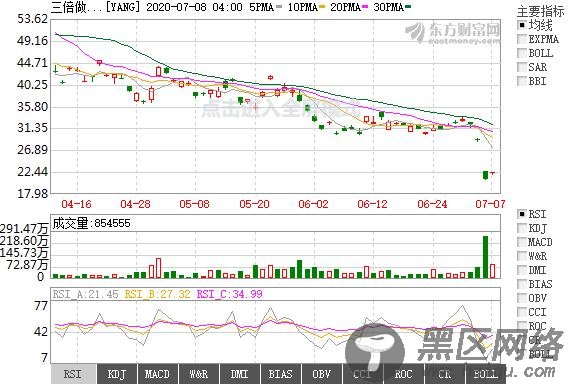The height and width of the screenshot is (388, 577).
Task: Click the 2020-07-08 04:00 timestamp
Action: tap(194, 7)
